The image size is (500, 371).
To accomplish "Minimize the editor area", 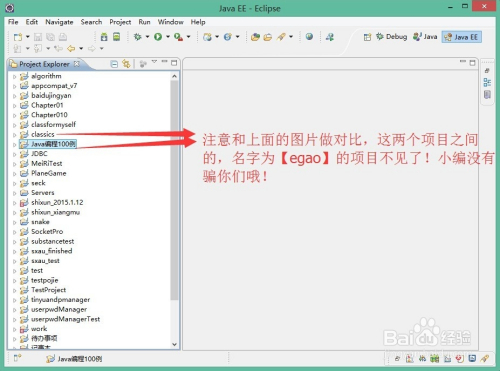I will pyautogui.click(x=463, y=62).
